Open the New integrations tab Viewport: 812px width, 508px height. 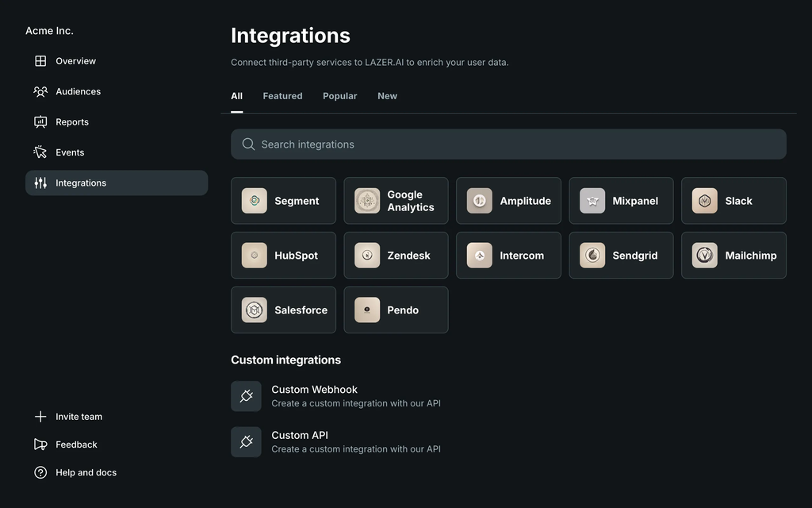(x=387, y=96)
